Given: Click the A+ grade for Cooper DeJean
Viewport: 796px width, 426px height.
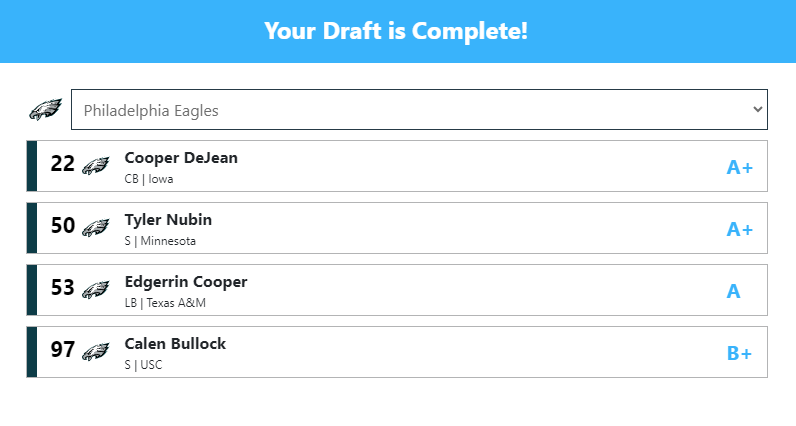Looking at the screenshot, I should (x=739, y=167).
